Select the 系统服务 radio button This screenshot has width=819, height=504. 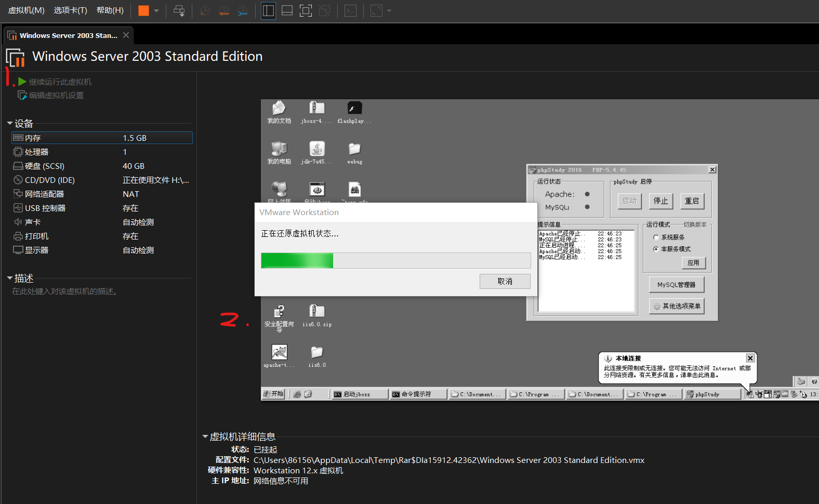click(x=656, y=237)
